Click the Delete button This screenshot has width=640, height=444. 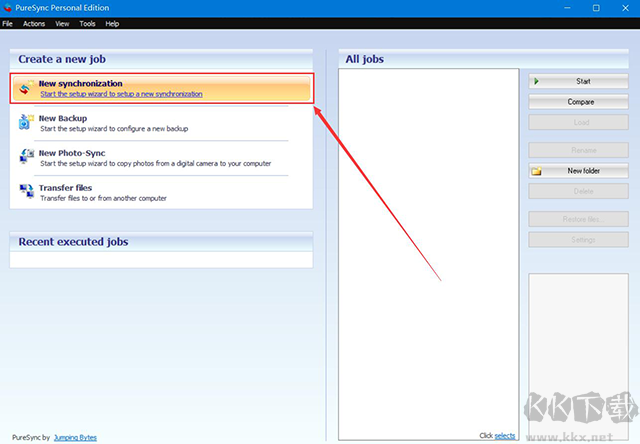pos(578,191)
